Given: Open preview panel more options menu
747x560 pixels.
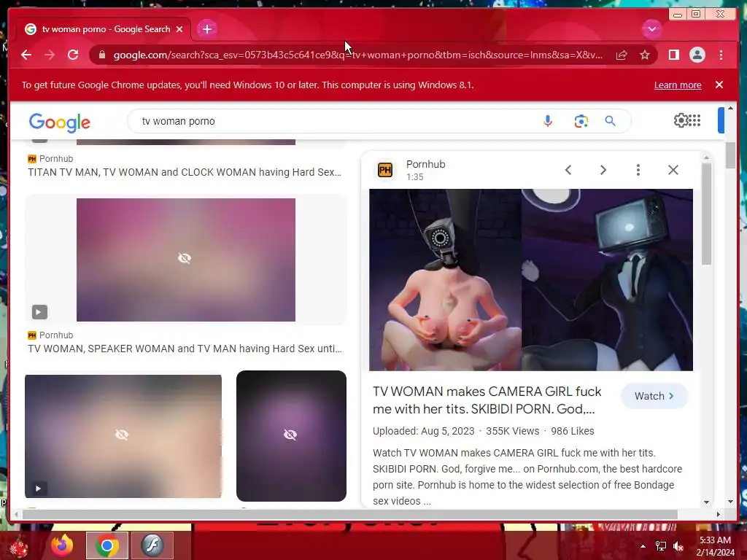Looking at the screenshot, I should pos(638,170).
